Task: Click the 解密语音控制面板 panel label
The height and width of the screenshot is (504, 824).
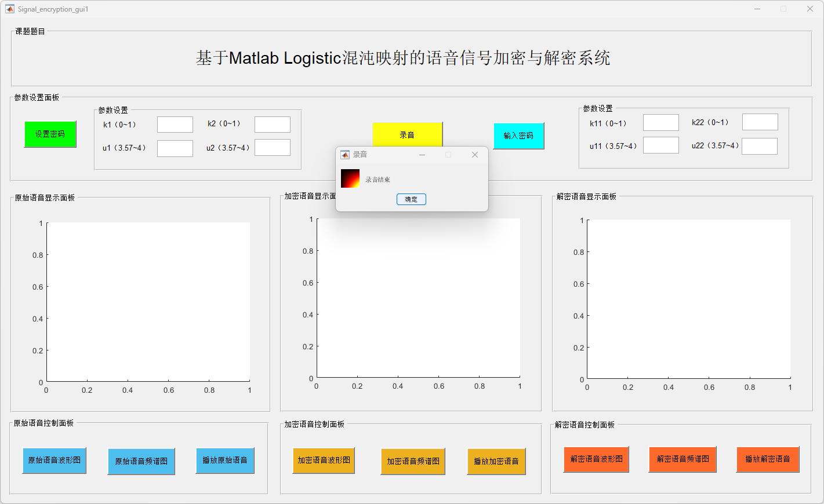Action: coord(585,425)
